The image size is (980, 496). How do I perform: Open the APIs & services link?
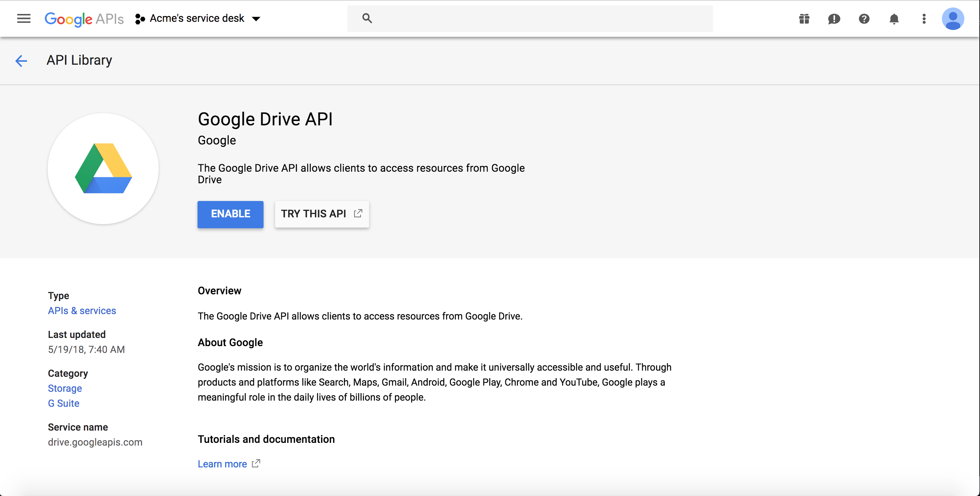(82, 311)
